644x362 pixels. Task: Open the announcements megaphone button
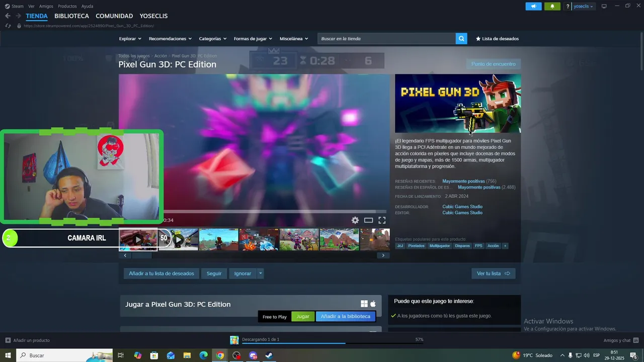[x=533, y=6]
